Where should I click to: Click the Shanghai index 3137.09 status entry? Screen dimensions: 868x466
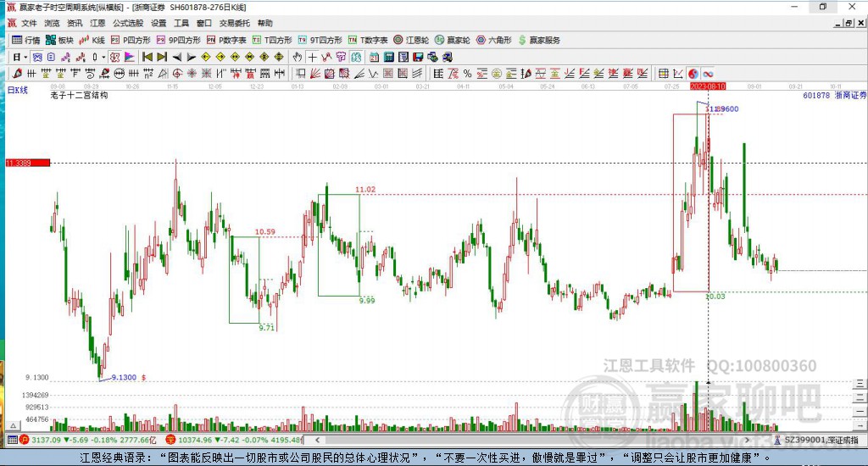click(x=88, y=440)
